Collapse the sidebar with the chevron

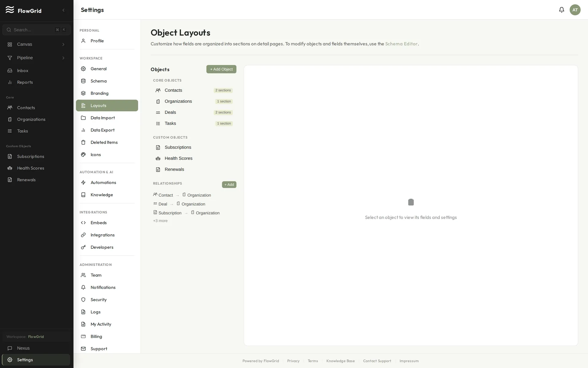click(x=63, y=10)
